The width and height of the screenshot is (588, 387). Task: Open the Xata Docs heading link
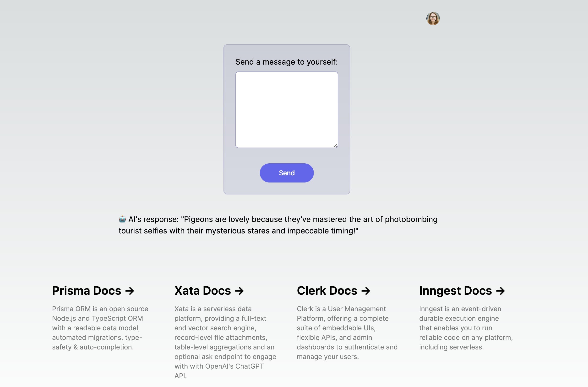pyautogui.click(x=203, y=291)
